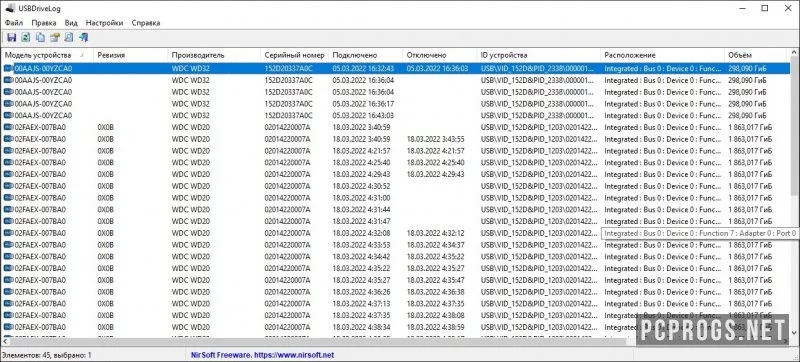The image size is (800, 362).
Task: Click the disconnect time '05.03.2022 16:36:03' cell
Action: [437, 68]
